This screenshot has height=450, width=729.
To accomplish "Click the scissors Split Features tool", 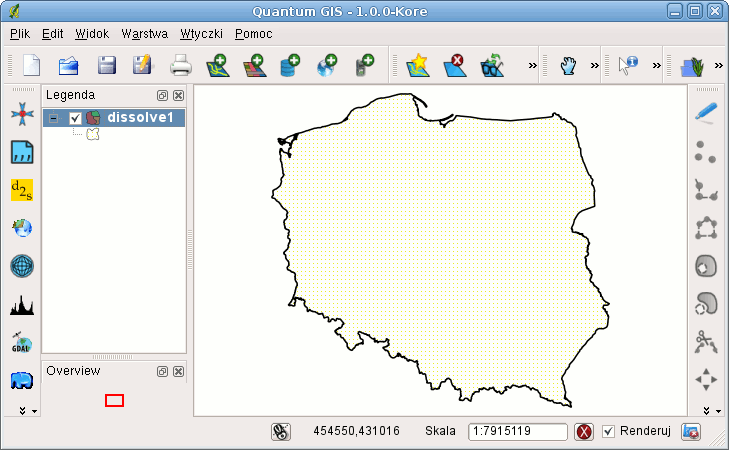I will click(x=706, y=342).
